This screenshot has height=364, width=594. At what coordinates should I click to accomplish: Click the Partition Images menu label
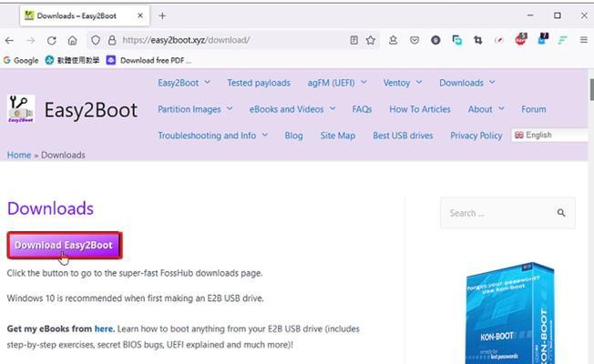(189, 109)
